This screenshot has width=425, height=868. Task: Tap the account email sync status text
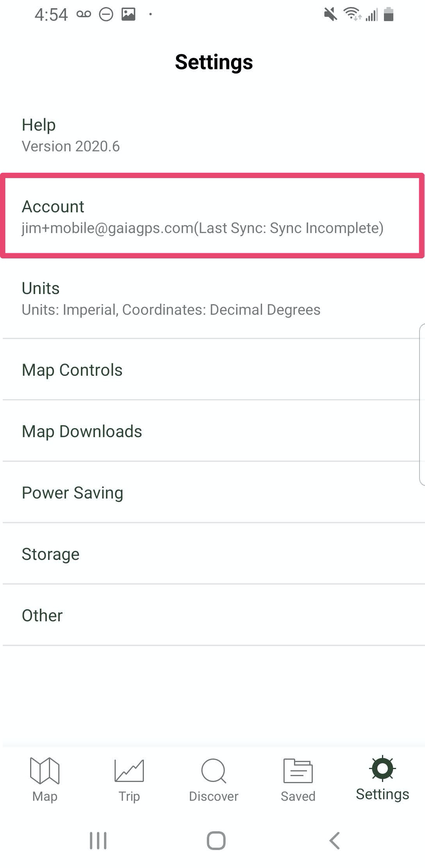pos(203,228)
